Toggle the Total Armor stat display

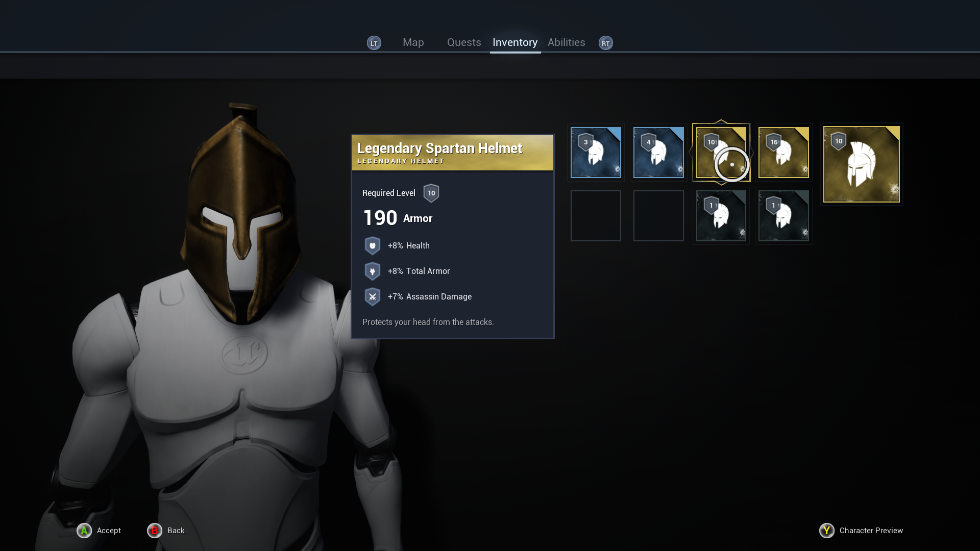pos(372,271)
